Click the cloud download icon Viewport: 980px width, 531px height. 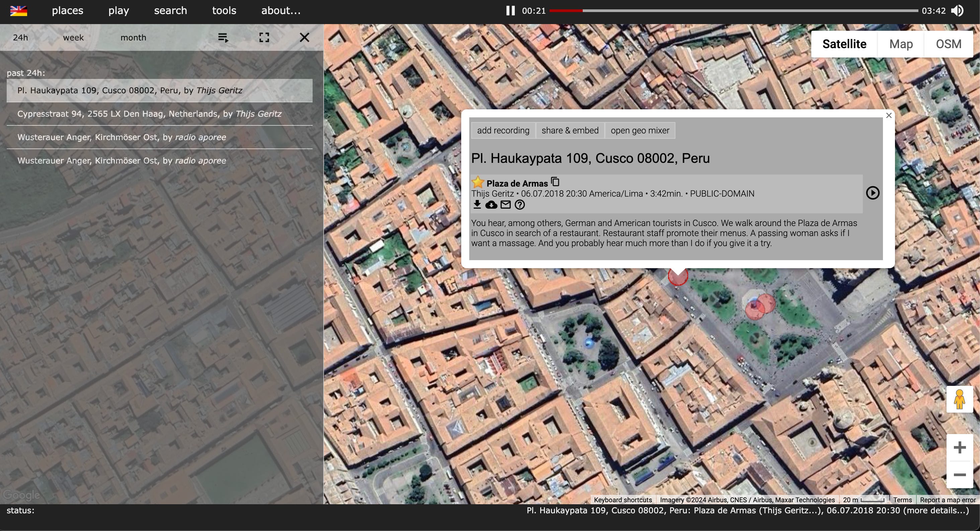491,205
